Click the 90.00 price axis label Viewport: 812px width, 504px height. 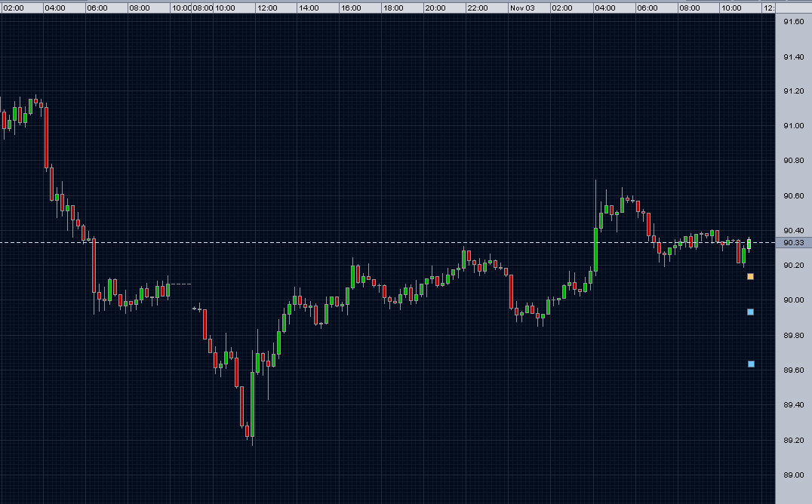pos(793,300)
